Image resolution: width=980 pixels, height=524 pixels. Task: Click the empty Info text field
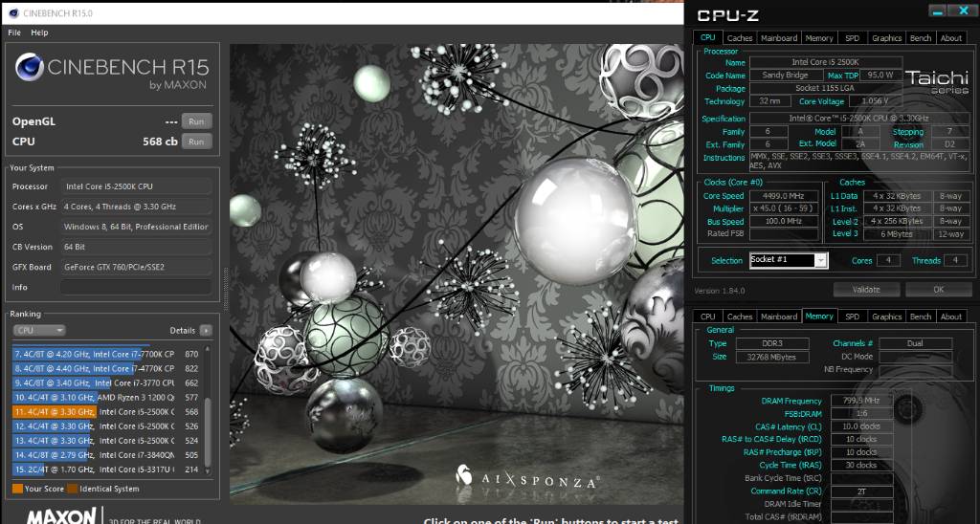point(137,287)
